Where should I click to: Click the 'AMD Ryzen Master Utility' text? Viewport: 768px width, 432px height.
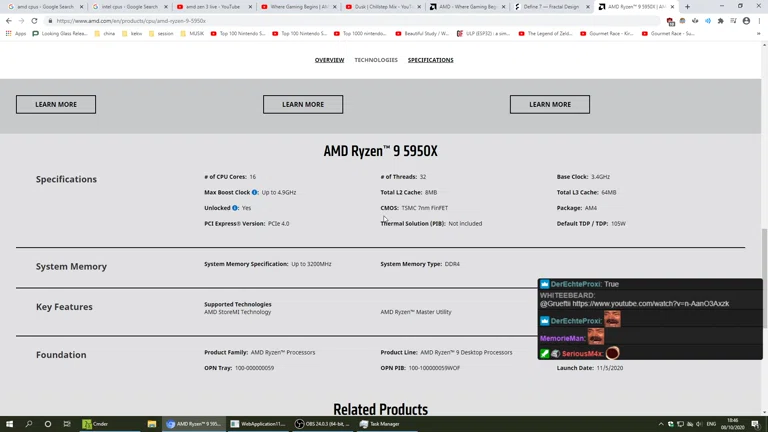coord(416,312)
